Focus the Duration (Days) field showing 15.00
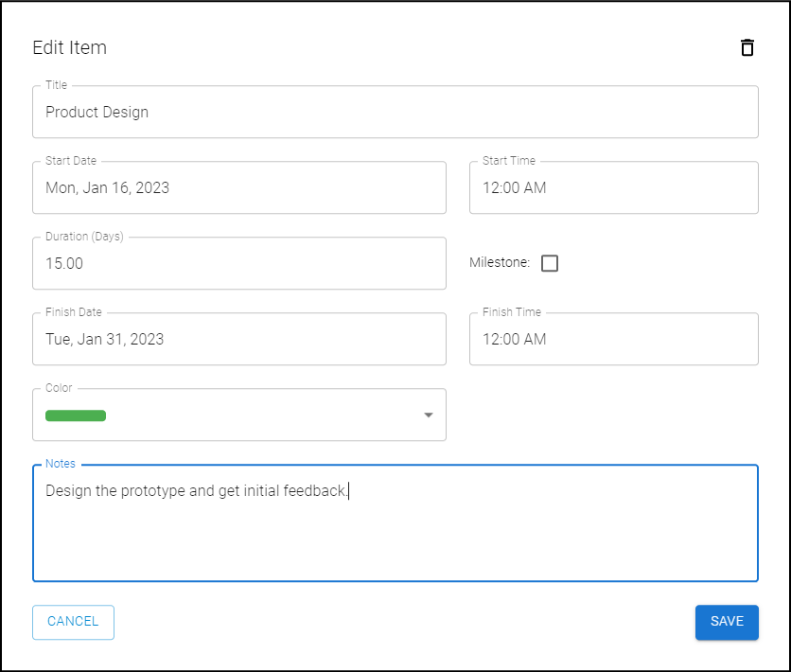The image size is (791, 672). coord(238,263)
